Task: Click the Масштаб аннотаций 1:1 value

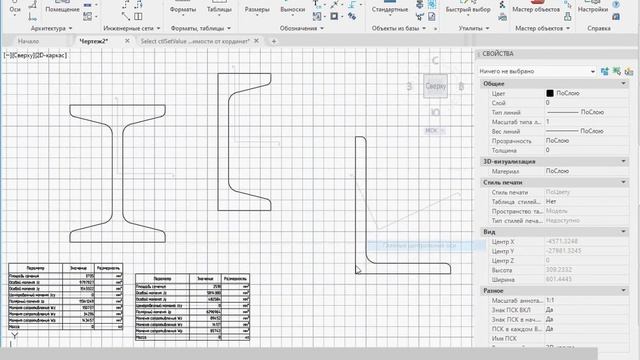Action: [x=586, y=300]
